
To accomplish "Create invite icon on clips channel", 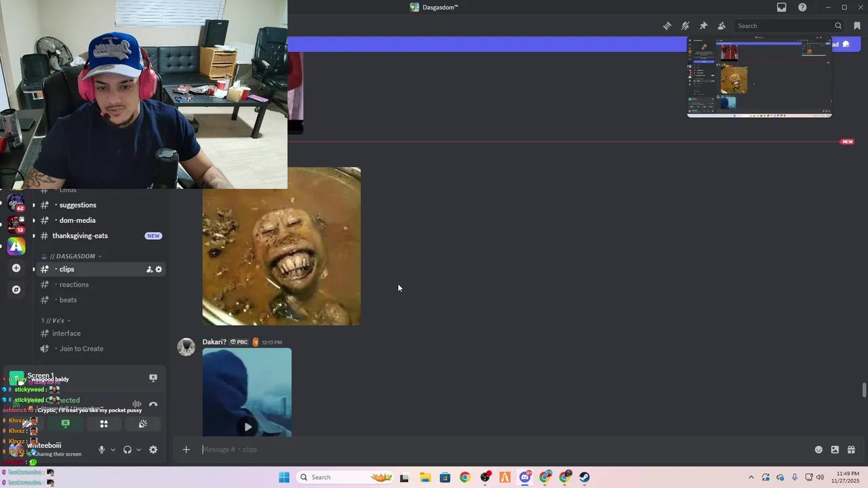I will click(x=149, y=269).
